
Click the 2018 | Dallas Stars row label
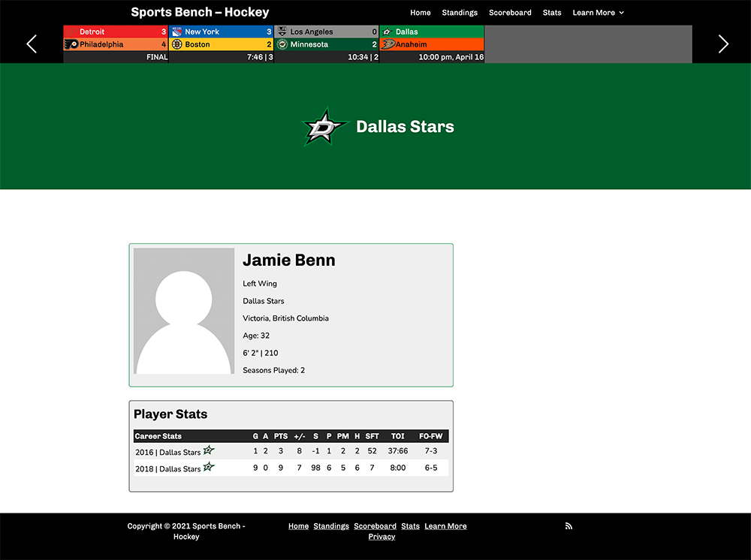(x=167, y=468)
